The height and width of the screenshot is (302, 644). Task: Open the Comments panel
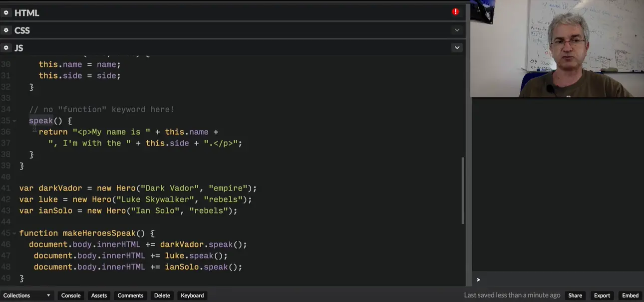point(130,295)
